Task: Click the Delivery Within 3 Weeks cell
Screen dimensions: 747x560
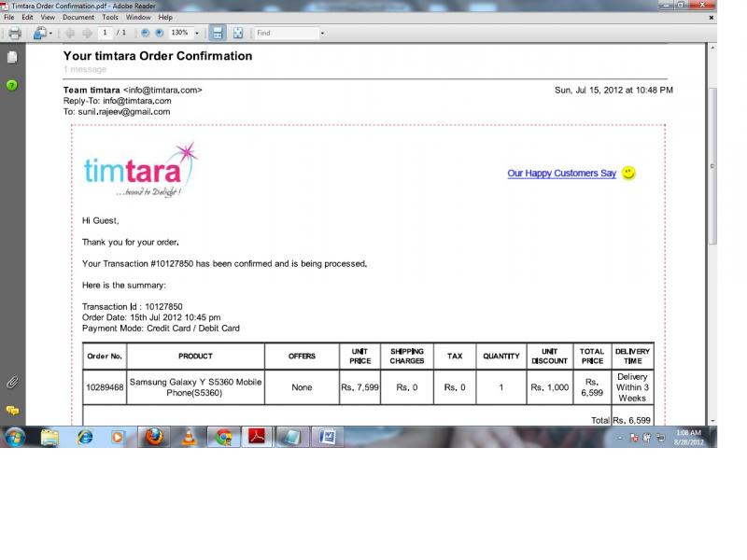Action: (x=632, y=387)
